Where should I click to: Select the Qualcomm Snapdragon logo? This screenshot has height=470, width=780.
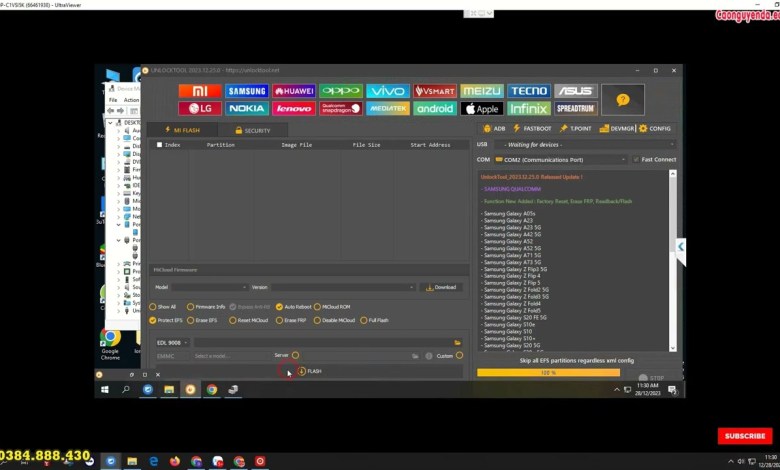click(x=341, y=108)
